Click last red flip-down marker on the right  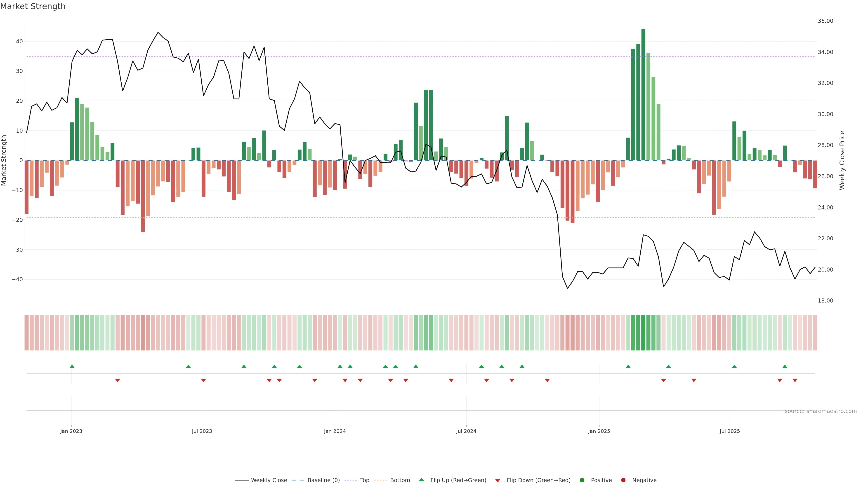(x=795, y=380)
